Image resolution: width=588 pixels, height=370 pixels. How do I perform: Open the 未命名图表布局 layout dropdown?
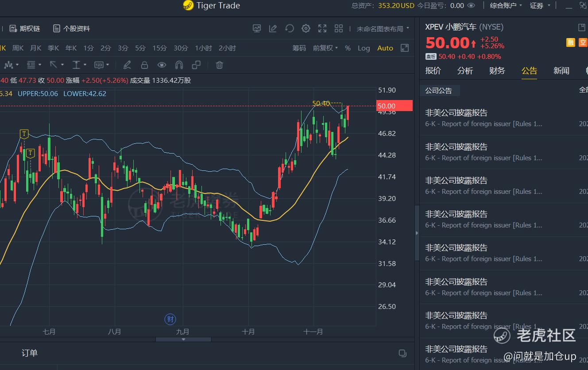(x=383, y=29)
